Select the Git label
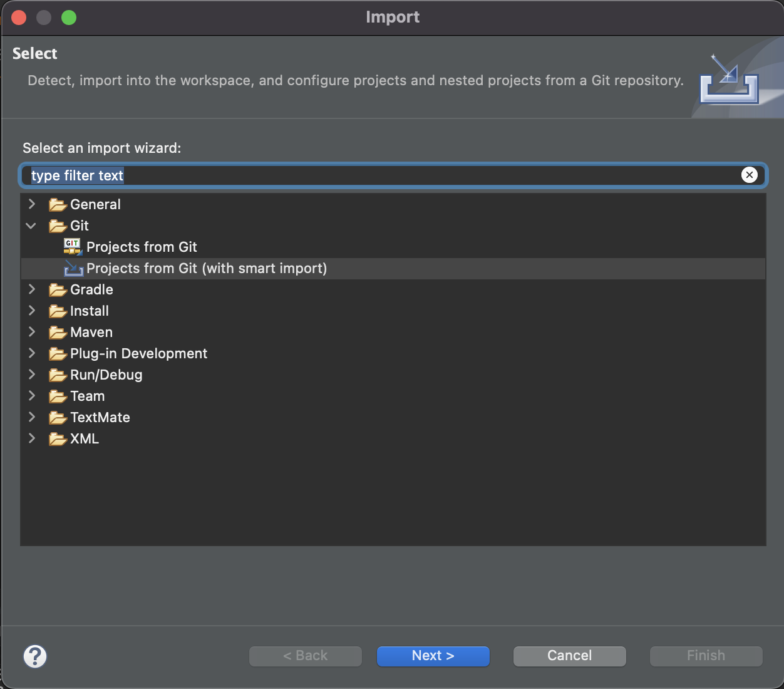 [x=80, y=226]
